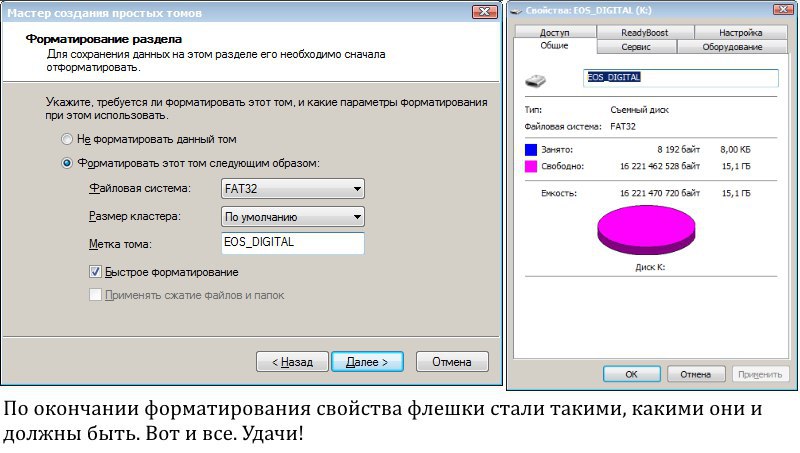Click the removable drive icon next to the name field
The height and width of the screenshot is (453, 800).
point(536,79)
